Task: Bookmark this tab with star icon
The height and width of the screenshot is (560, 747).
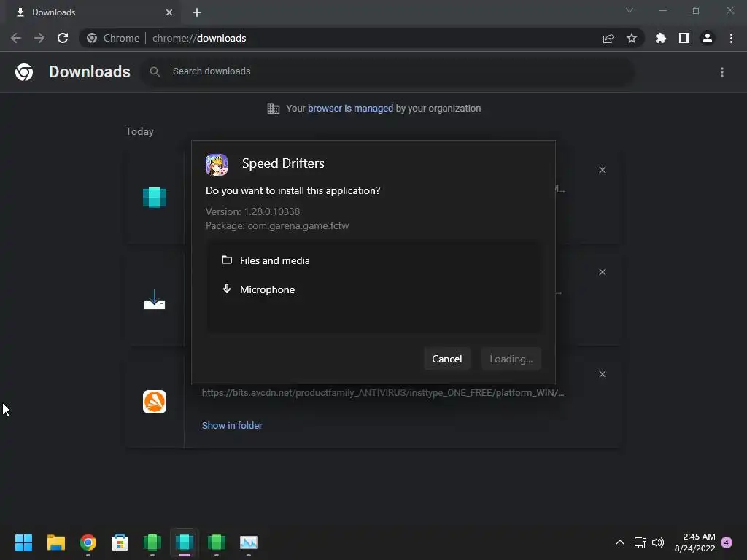Action: point(632,38)
